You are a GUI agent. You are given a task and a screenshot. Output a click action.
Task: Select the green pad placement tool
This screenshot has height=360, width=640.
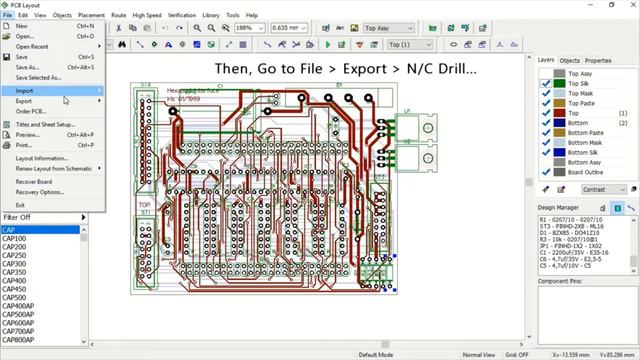(154, 44)
